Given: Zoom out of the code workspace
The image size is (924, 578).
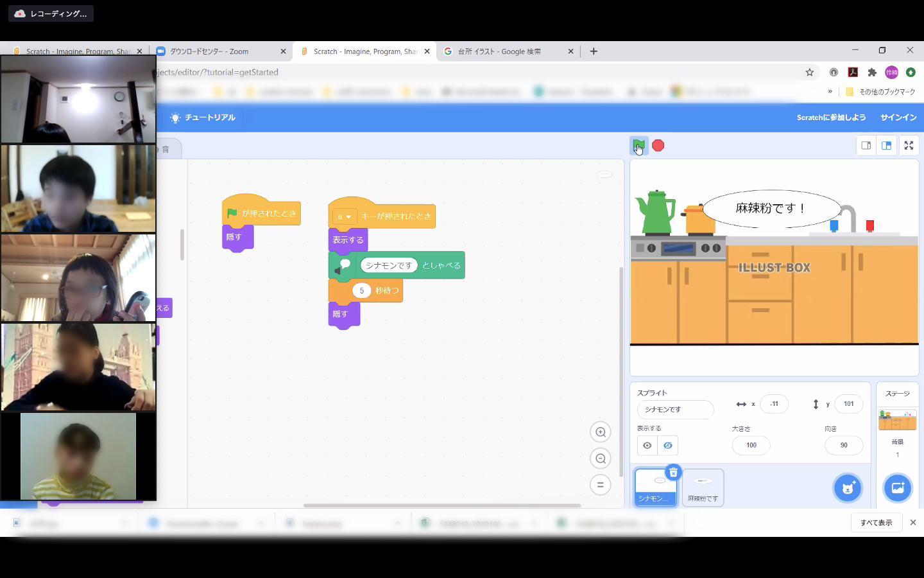Looking at the screenshot, I should pyautogui.click(x=601, y=459).
